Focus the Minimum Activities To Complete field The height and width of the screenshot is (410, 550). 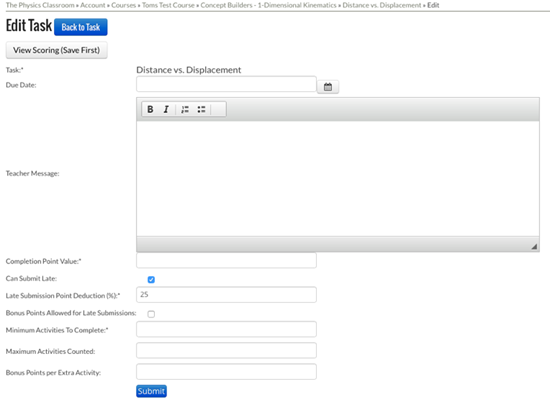click(x=226, y=329)
